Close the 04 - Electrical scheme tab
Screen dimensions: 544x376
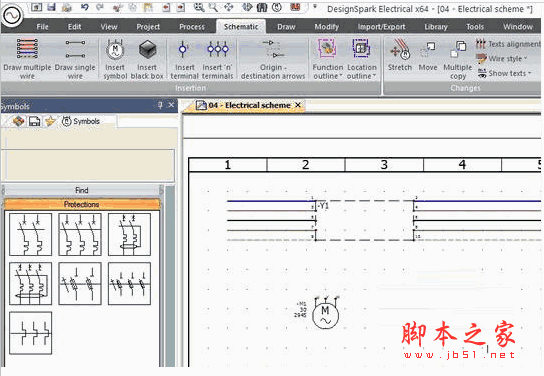coord(298,105)
